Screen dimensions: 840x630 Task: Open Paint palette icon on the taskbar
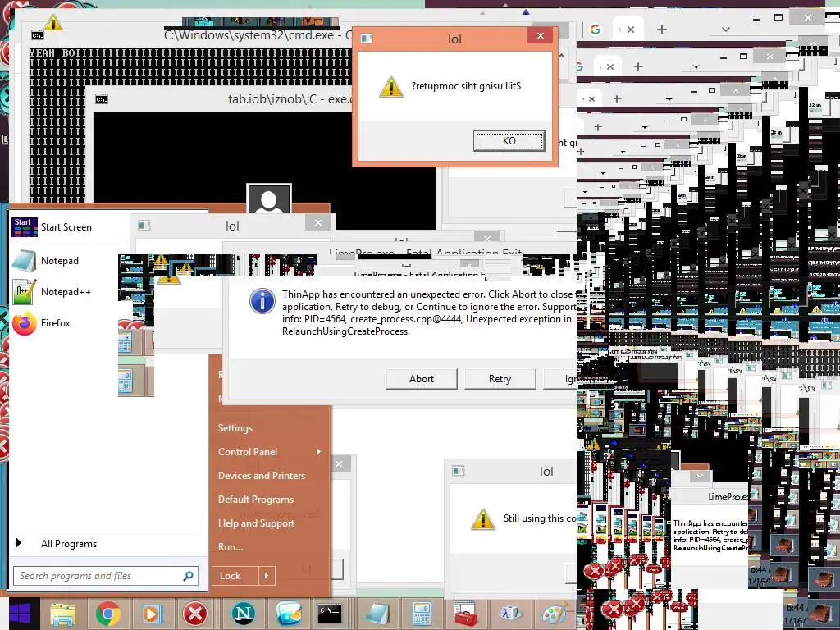tap(555, 614)
